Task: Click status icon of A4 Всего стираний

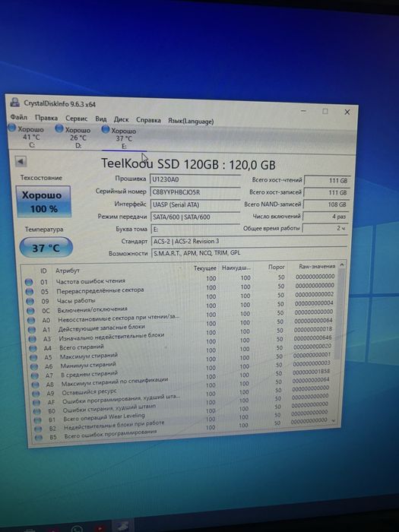Action: pos(33,348)
